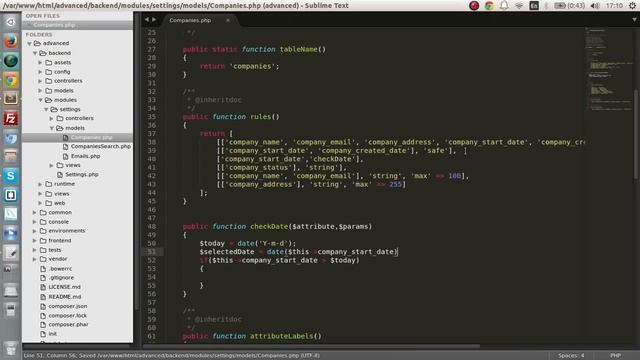Expand the assets folder

pos(40,62)
